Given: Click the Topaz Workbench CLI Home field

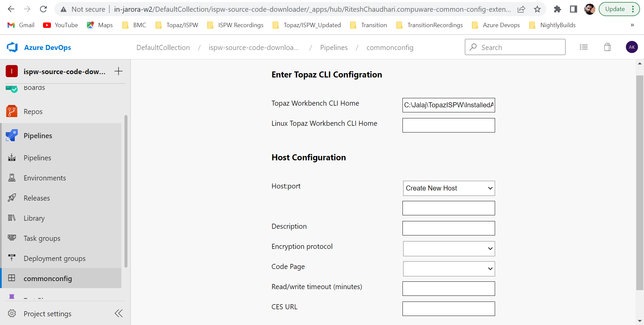Looking at the screenshot, I should [448, 105].
